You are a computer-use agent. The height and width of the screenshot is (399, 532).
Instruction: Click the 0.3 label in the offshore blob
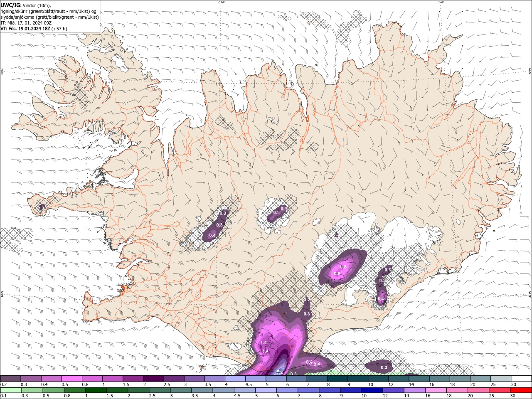click(x=384, y=367)
